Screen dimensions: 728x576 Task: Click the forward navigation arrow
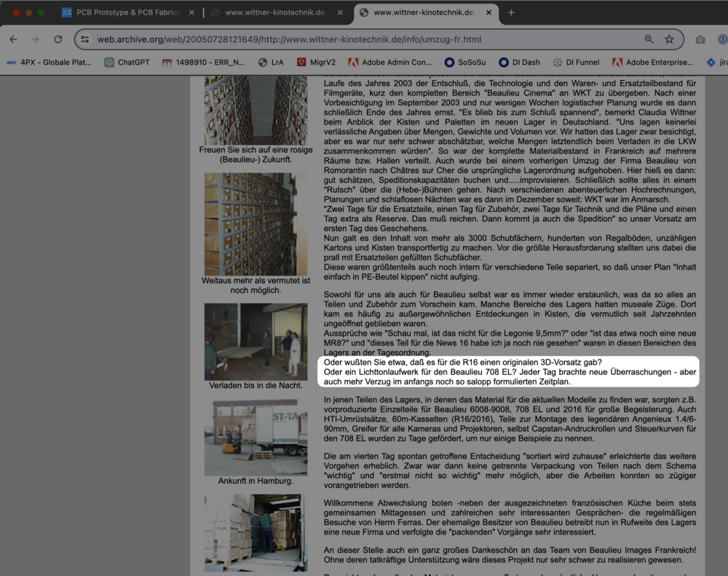click(36, 39)
